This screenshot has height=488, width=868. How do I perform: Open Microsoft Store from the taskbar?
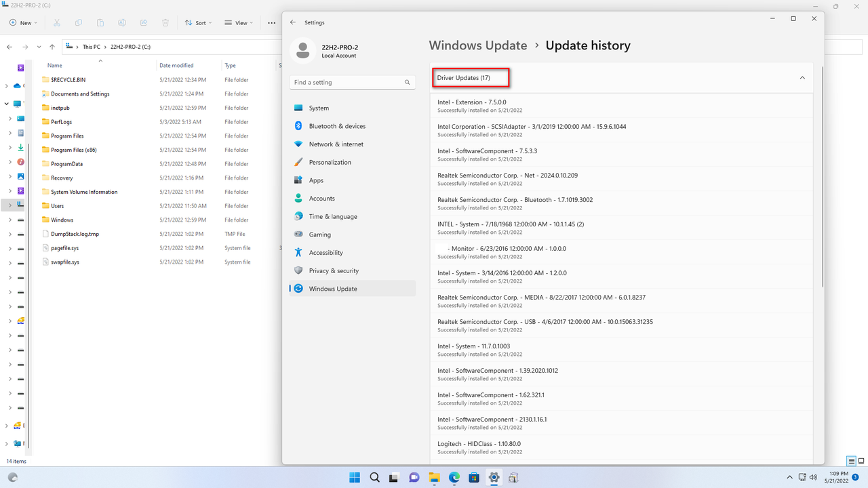474,477
